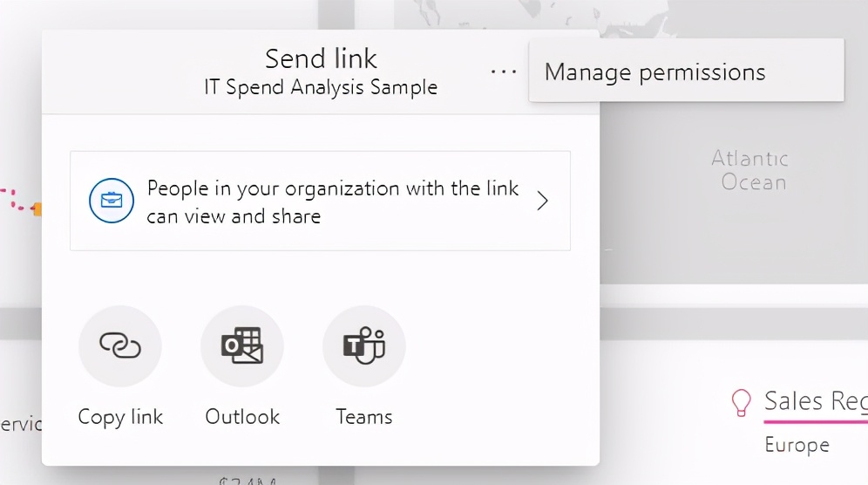Image resolution: width=868 pixels, height=485 pixels.
Task: Select the Europe label under Sales
Action: coord(797,446)
